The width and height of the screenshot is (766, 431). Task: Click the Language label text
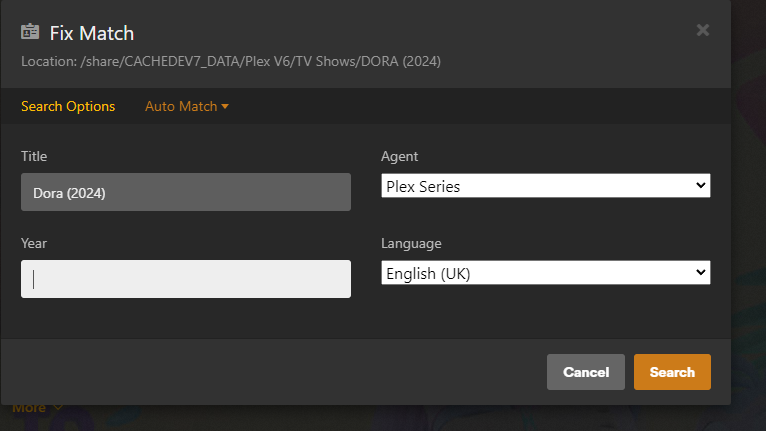(411, 243)
